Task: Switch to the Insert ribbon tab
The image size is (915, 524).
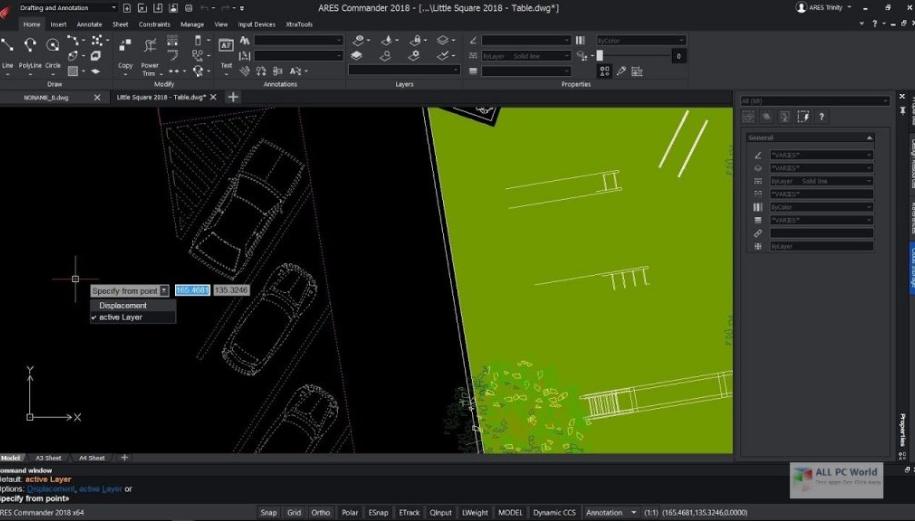Action: click(58, 25)
